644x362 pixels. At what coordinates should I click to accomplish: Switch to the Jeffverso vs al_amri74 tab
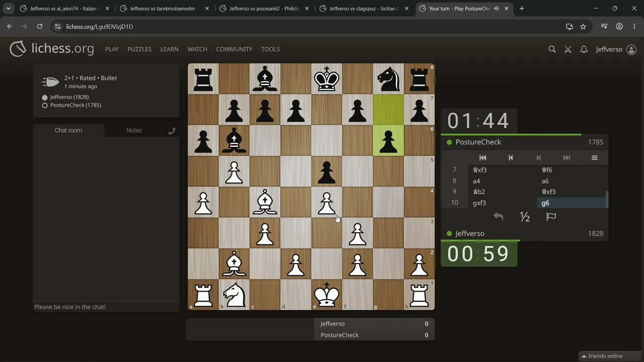(64, 9)
